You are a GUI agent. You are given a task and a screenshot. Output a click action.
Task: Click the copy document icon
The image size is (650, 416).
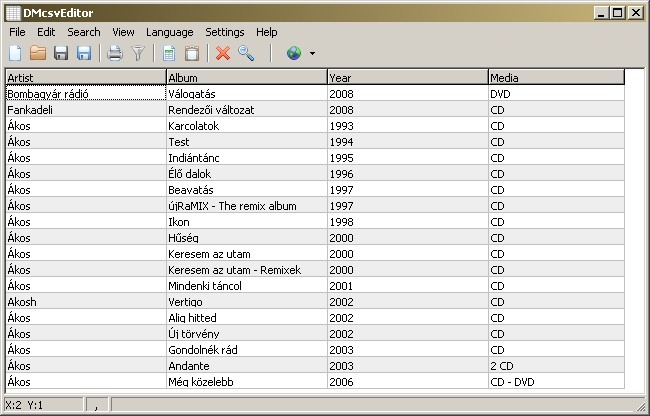point(169,53)
